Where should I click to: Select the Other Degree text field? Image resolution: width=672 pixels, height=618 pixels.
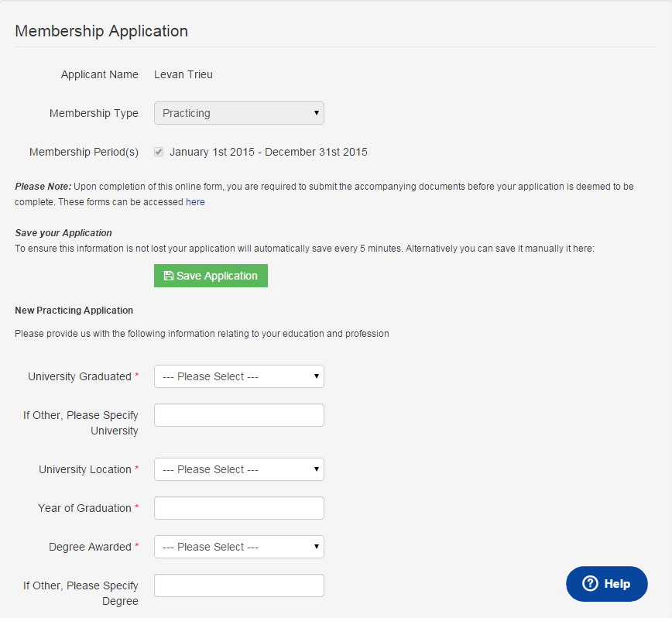(x=238, y=585)
